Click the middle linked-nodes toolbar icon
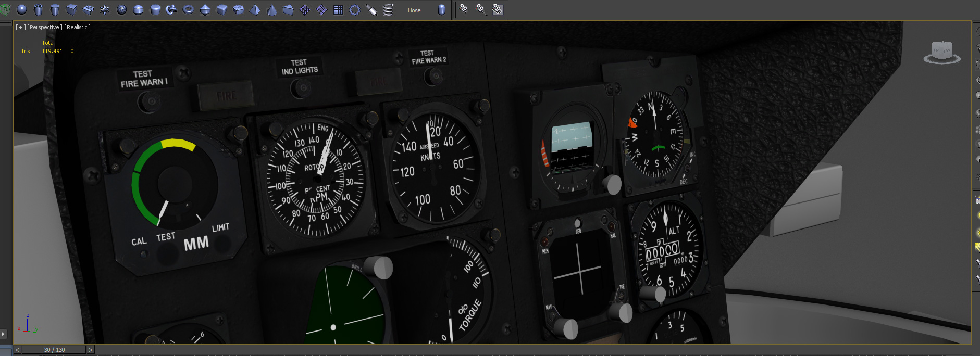Screen dimensions: 980x356 (481, 9)
